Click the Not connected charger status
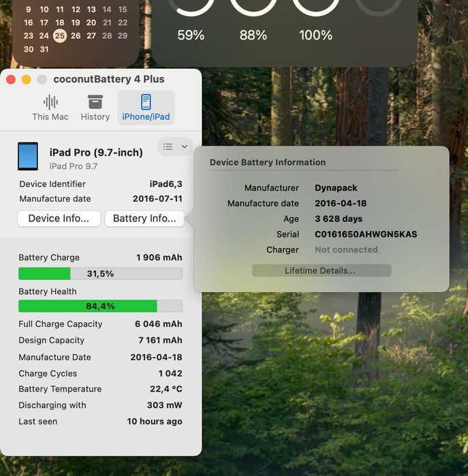 (x=347, y=249)
